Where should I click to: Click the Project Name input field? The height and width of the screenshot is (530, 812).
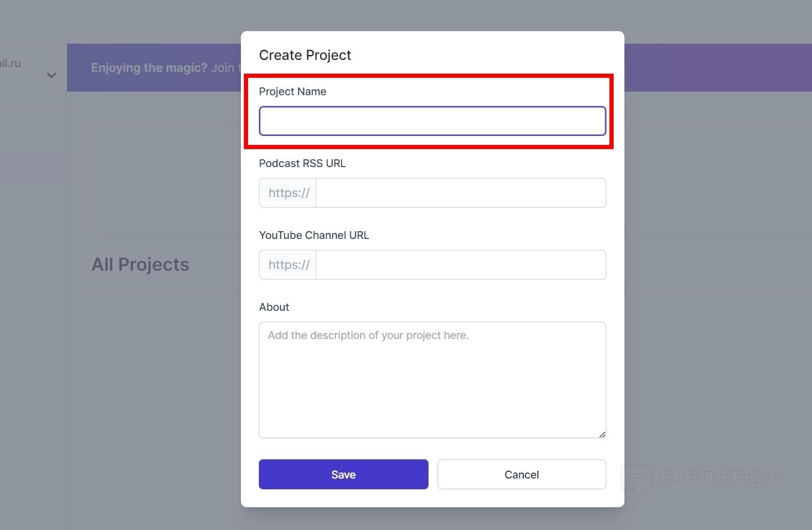coord(432,121)
